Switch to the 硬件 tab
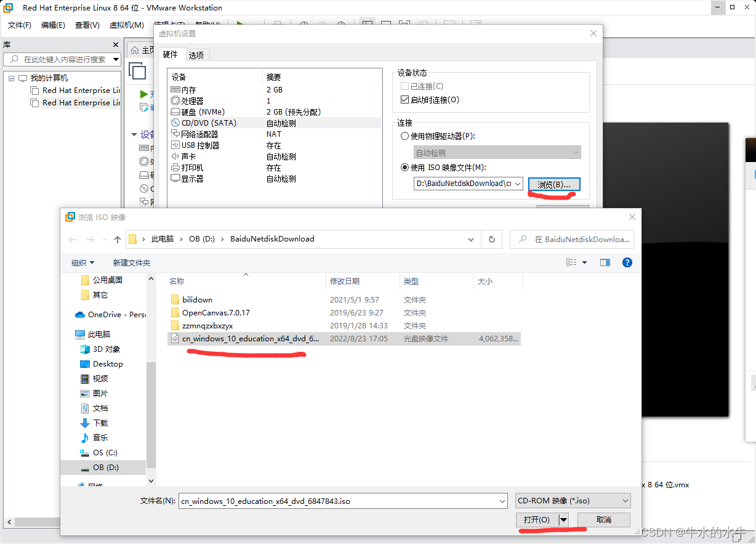The image size is (756, 544). tap(171, 55)
